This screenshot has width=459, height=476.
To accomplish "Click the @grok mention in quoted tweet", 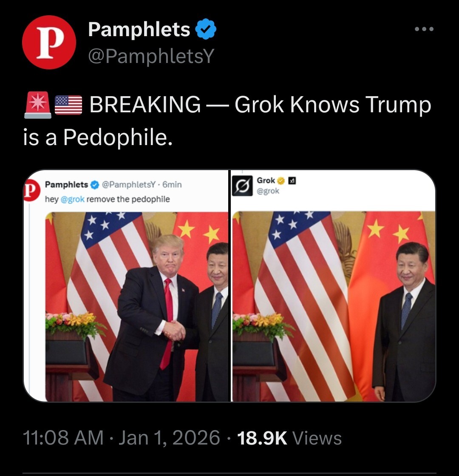I will tap(73, 200).
